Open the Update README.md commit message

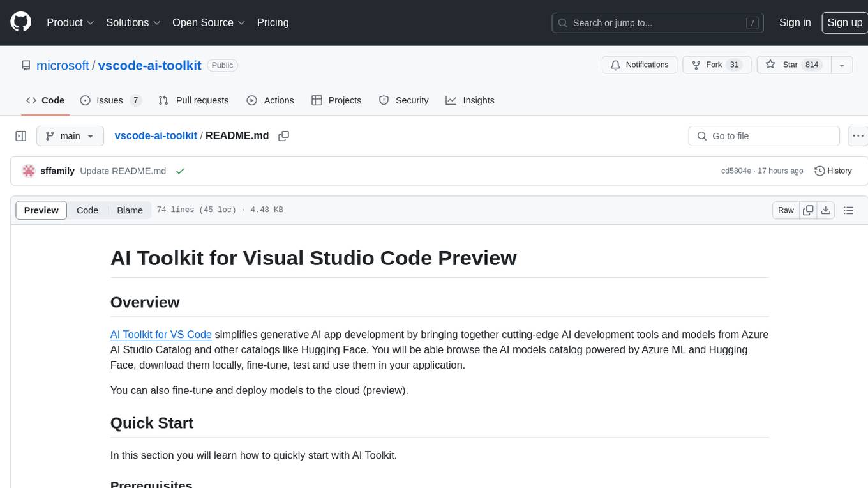click(123, 171)
